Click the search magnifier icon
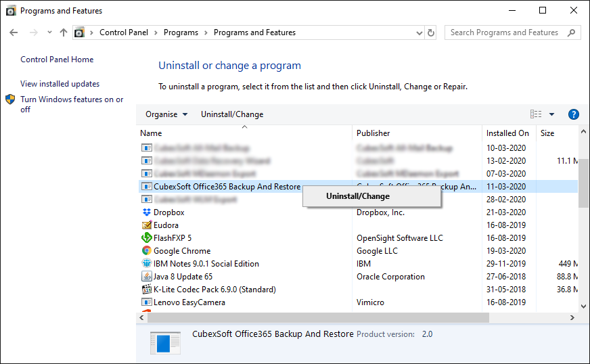Image resolution: width=590 pixels, height=364 pixels. tap(571, 32)
